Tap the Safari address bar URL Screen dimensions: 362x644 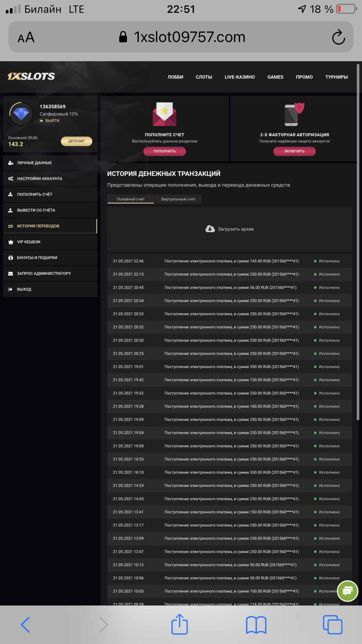189,37
